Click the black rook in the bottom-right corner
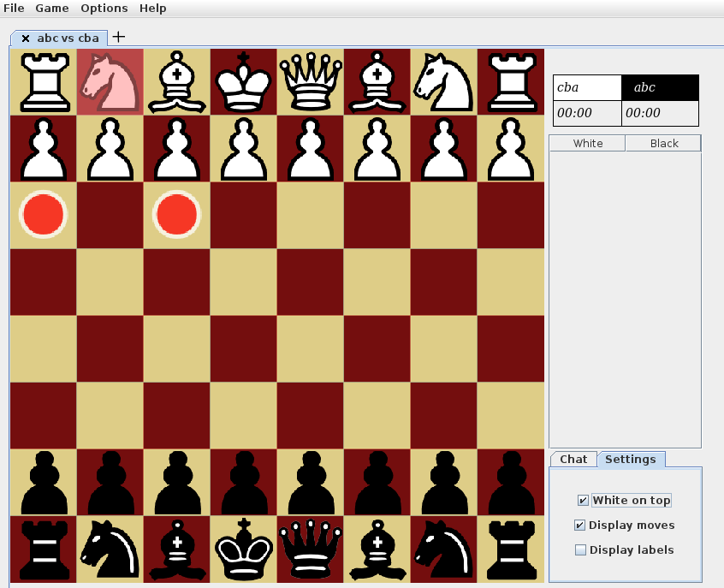The width and height of the screenshot is (724, 588). click(x=511, y=549)
